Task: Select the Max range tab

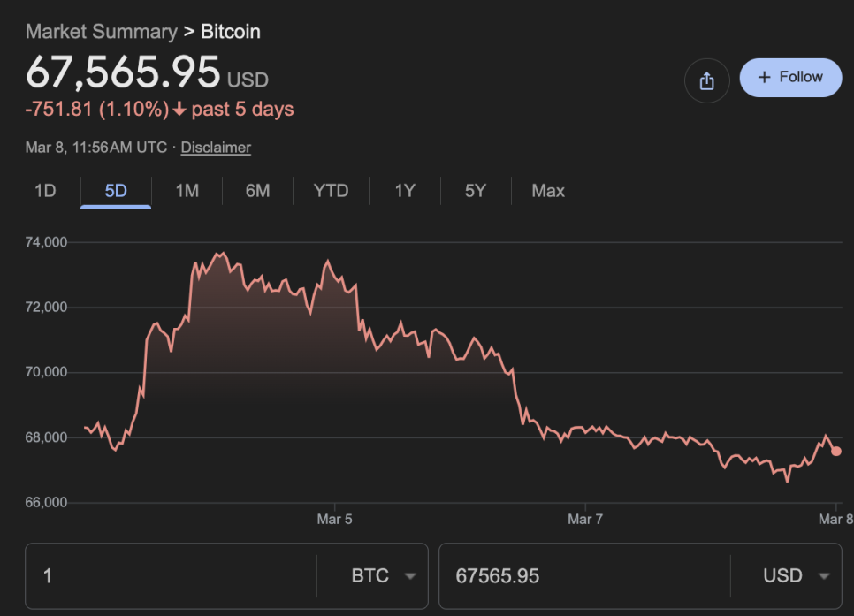Action: tap(548, 191)
